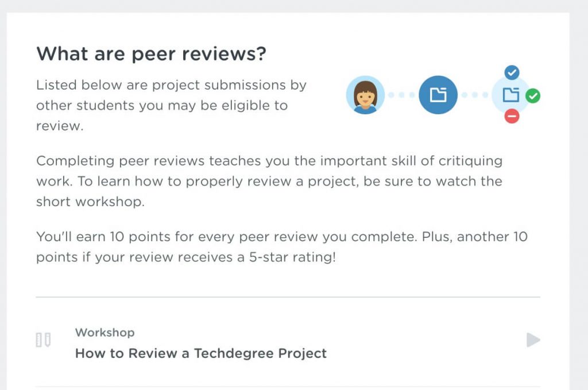Screen dimensions: 588x390
Task: Click the Workshop label
Action: 105,332
